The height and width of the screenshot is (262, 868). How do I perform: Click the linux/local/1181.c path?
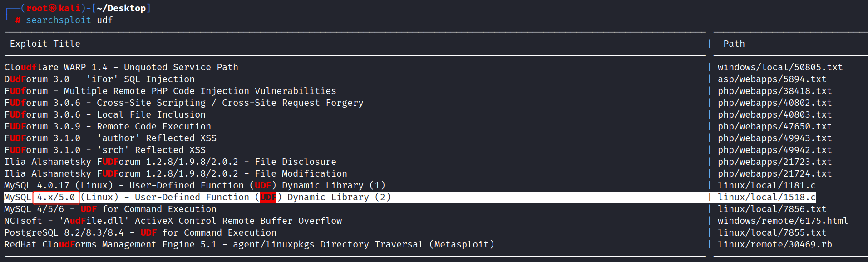point(766,185)
